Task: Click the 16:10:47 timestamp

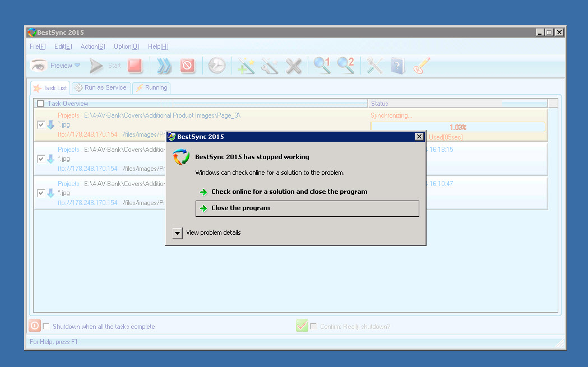Action: coord(441,184)
